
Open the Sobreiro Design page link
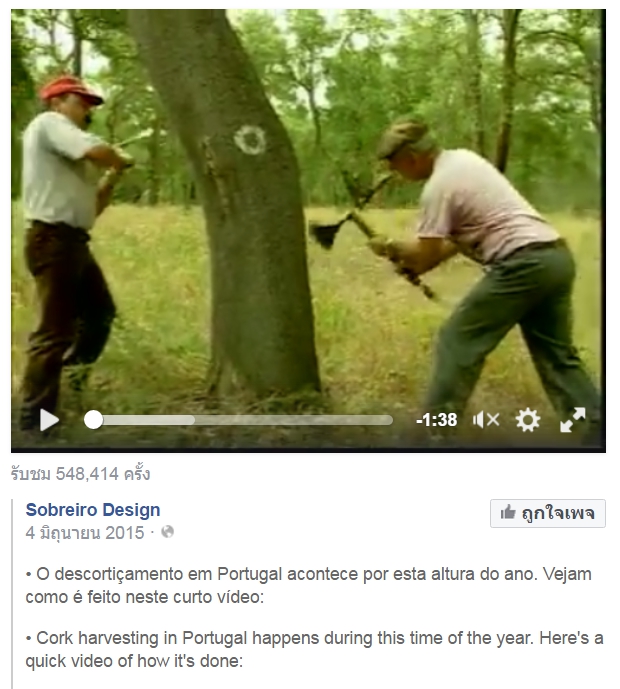[93, 510]
